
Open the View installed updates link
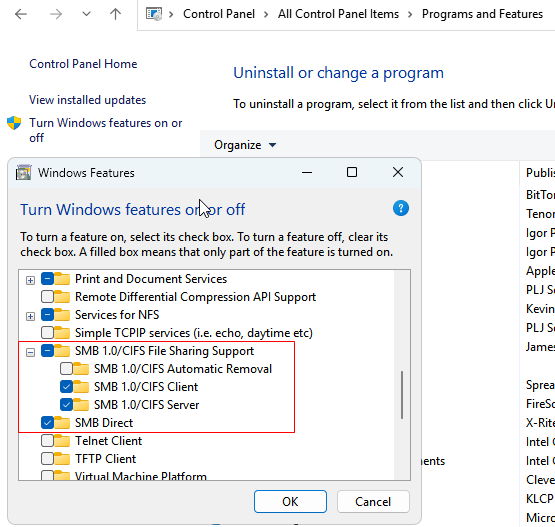coord(87,100)
